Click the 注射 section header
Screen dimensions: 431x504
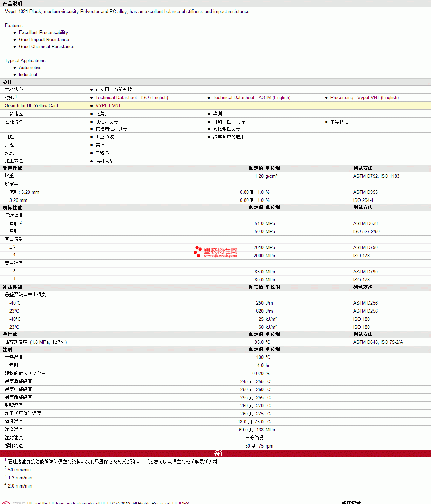pos(8,349)
